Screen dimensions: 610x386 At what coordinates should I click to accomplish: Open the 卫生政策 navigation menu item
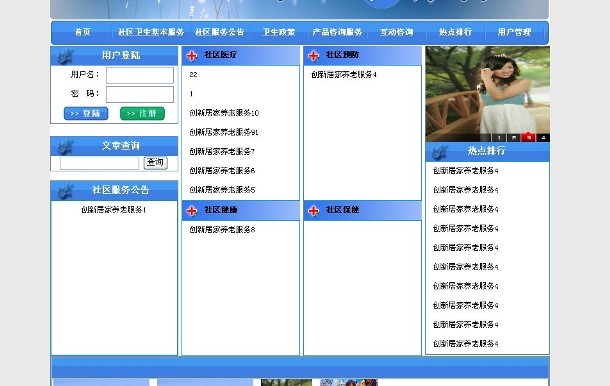point(279,32)
